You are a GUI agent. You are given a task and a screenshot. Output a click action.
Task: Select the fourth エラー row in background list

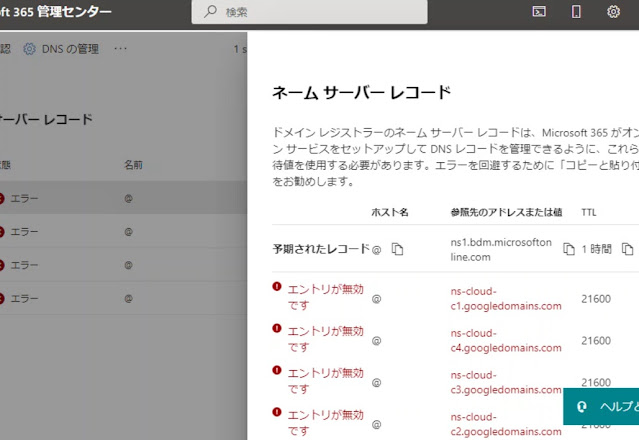(x=123, y=299)
